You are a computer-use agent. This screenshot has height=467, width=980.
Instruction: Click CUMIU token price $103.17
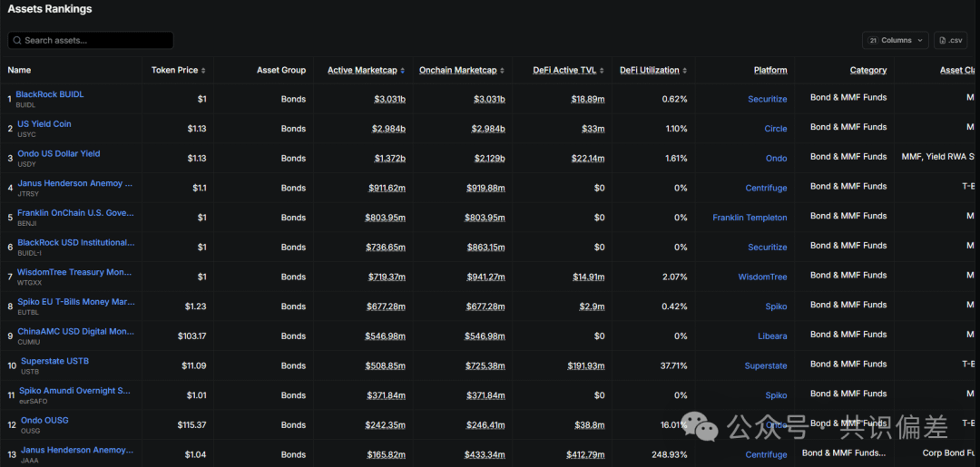(x=191, y=336)
